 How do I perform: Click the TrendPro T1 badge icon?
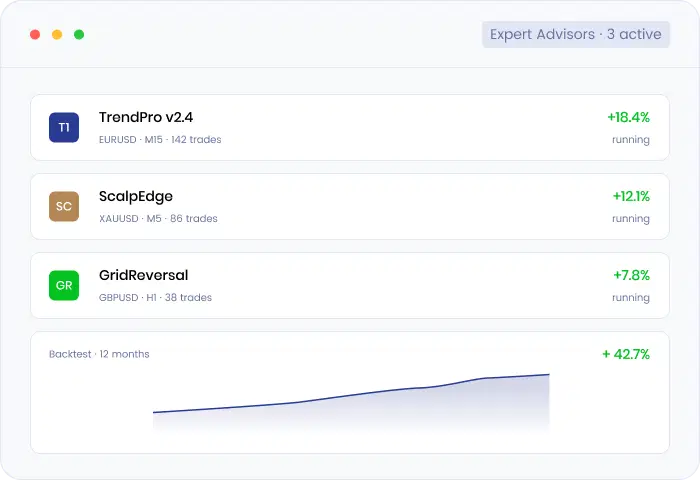(64, 127)
